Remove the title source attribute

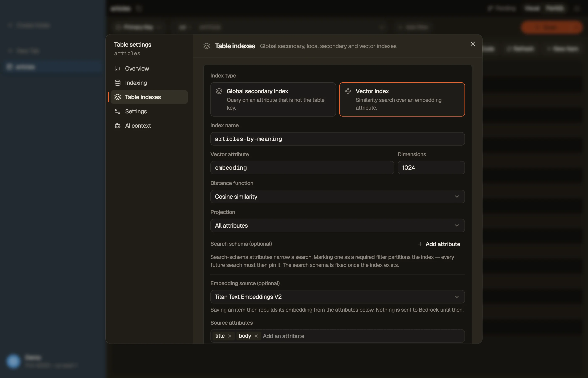coord(230,336)
